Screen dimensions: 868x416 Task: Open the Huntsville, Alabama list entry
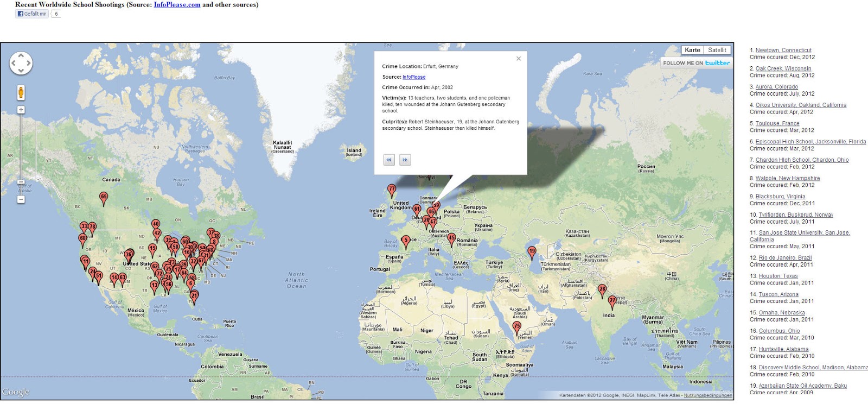click(783, 349)
